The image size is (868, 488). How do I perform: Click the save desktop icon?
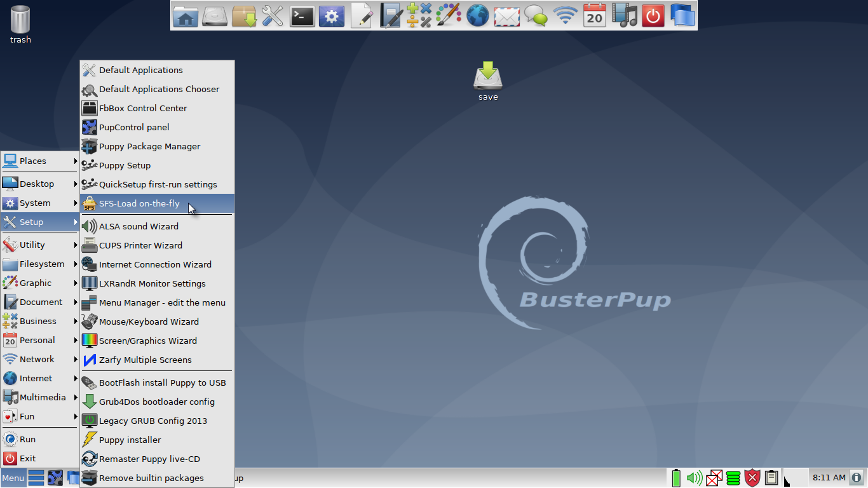pyautogui.click(x=488, y=81)
